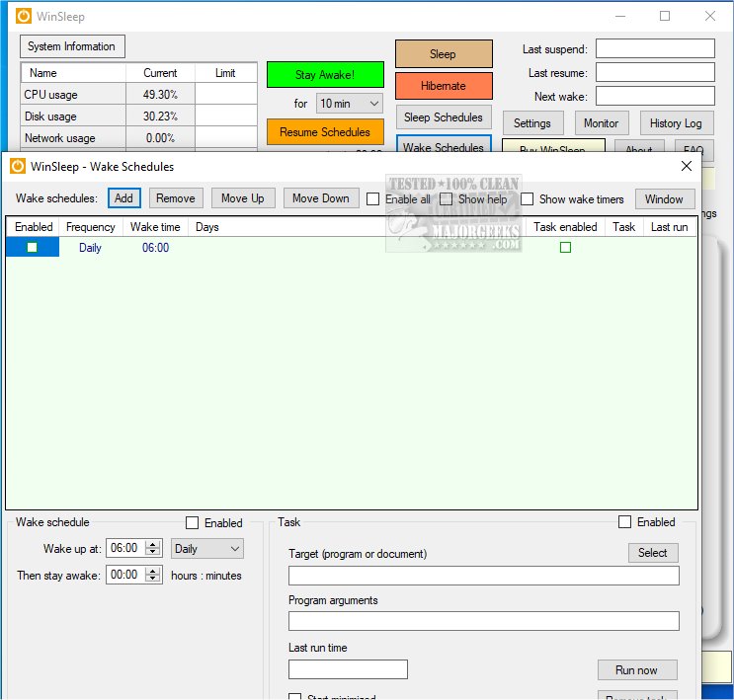Close the Wake Schedules dialog

point(687,166)
